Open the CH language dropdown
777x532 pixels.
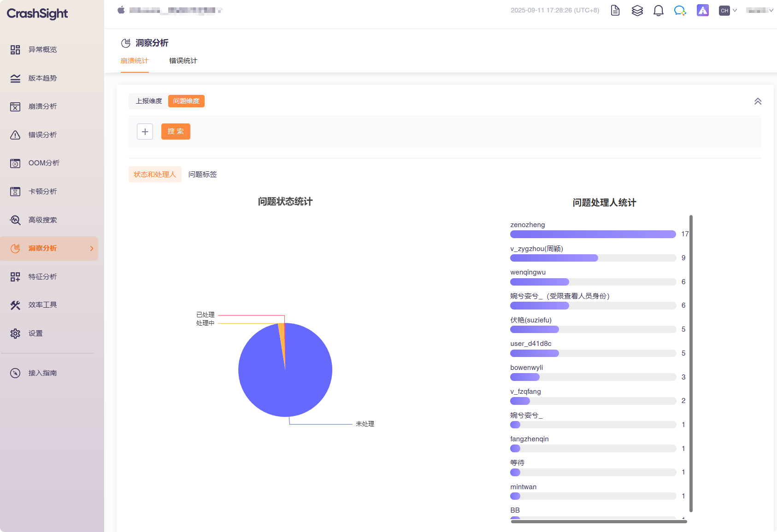[x=728, y=11]
